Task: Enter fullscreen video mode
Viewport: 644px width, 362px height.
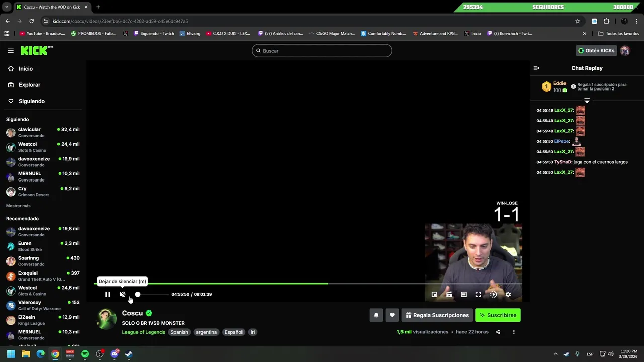Action: 478,294
